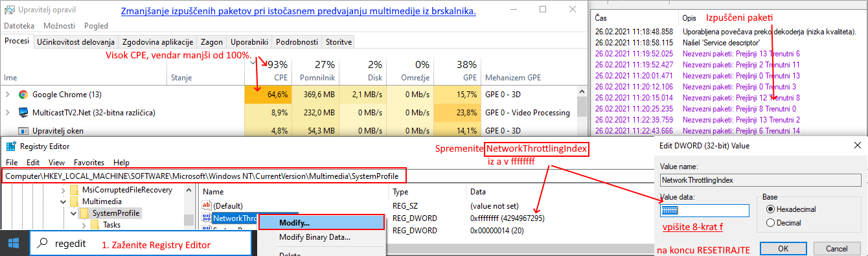Switch to the Storitve tab
This screenshot has height=256, width=868.
(339, 41)
